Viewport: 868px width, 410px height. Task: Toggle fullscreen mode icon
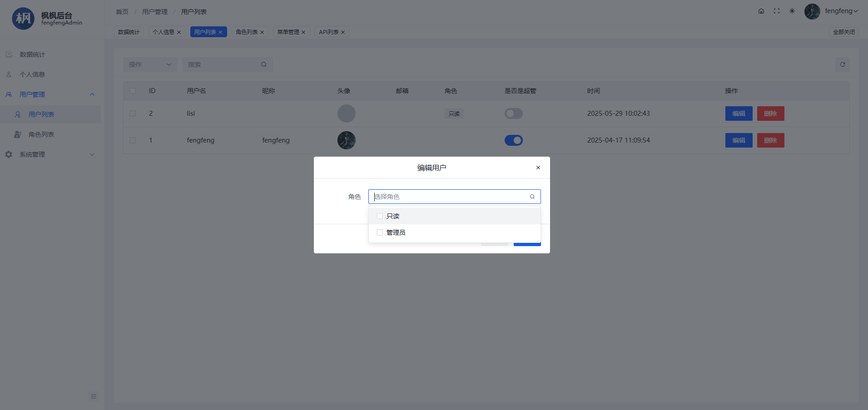click(777, 11)
